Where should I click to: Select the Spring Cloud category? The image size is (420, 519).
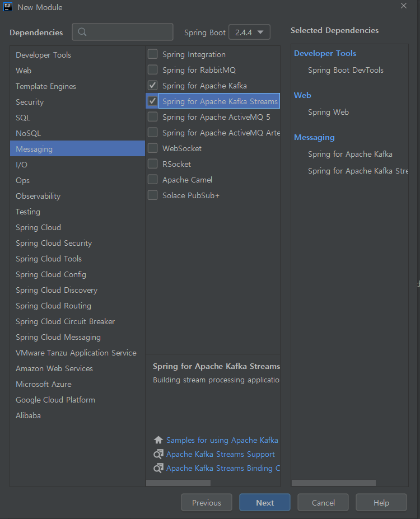point(77,227)
